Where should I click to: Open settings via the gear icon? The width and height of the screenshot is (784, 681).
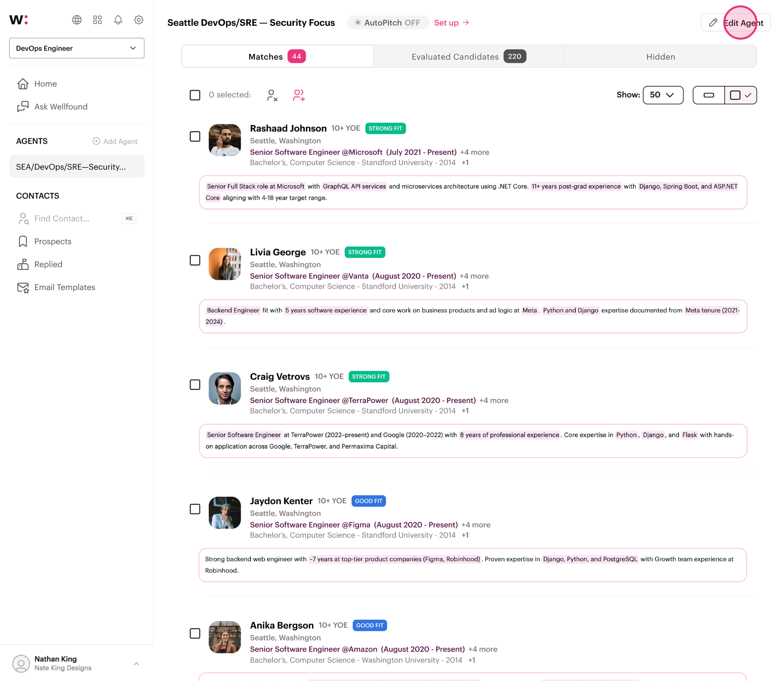(139, 20)
